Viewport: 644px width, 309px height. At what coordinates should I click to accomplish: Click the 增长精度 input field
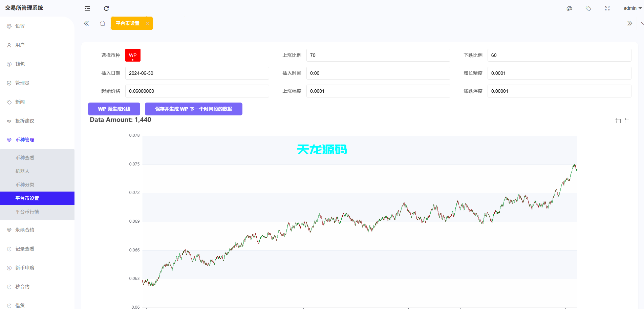point(559,73)
